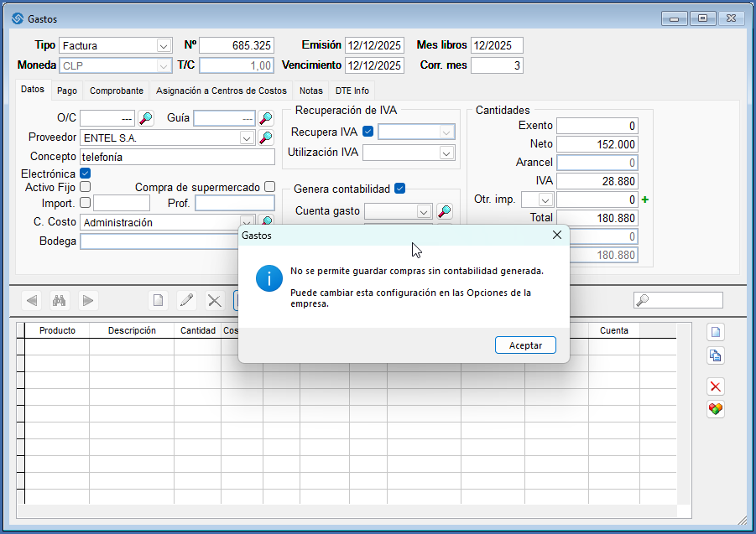Click the green plus next to Otr. imp.

point(645,200)
